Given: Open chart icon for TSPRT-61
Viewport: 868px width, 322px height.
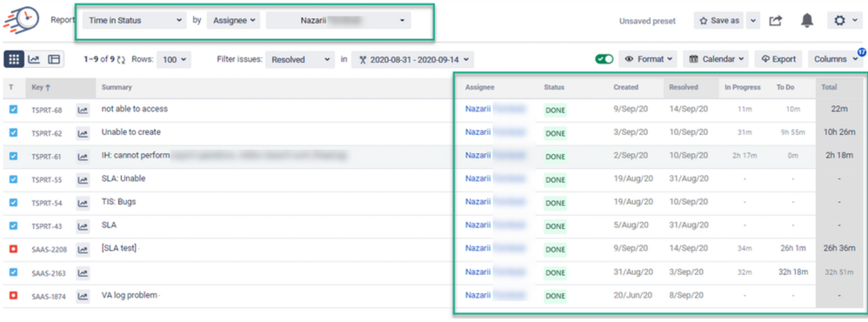Looking at the screenshot, I should click(x=83, y=157).
